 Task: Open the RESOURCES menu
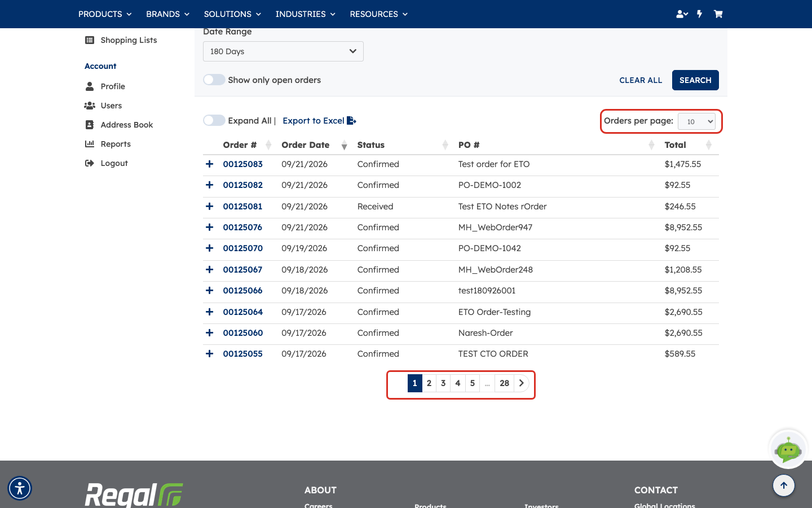click(x=378, y=14)
